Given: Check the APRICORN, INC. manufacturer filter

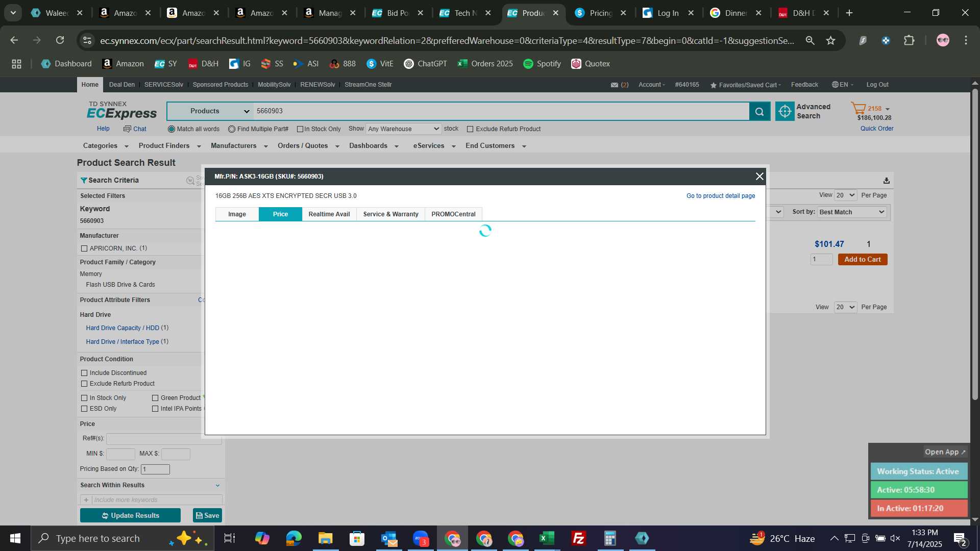Looking at the screenshot, I should (84, 248).
